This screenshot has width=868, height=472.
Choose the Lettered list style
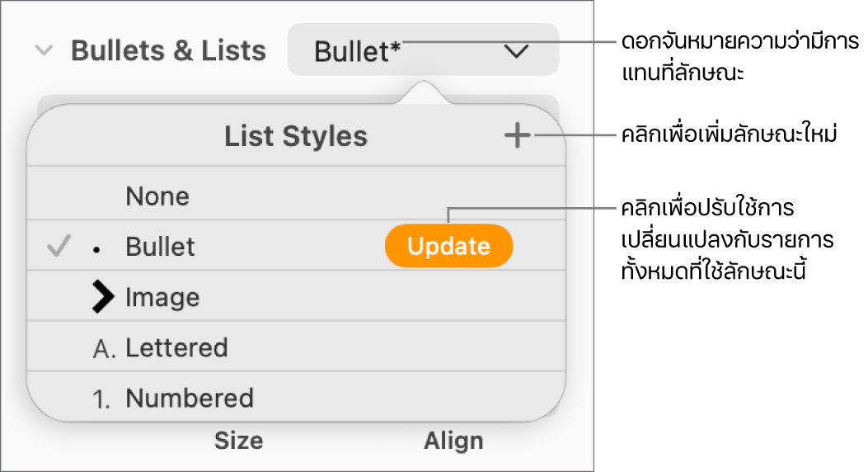(x=176, y=348)
